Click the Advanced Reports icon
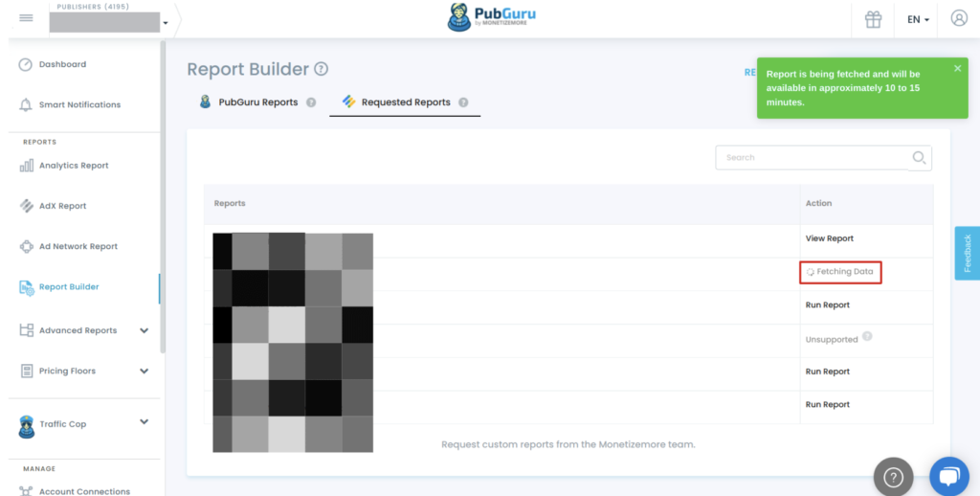980x496 pixels. click(26, 330)
